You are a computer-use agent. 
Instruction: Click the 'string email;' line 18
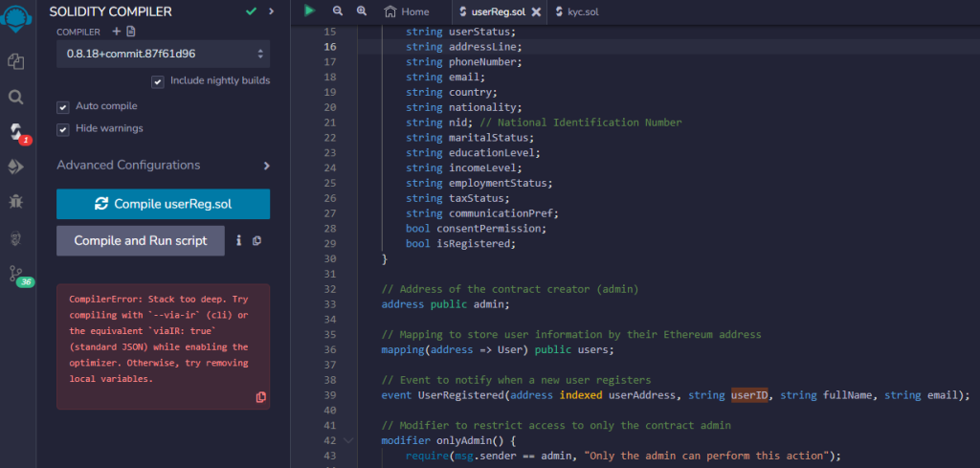pos(445,77)
